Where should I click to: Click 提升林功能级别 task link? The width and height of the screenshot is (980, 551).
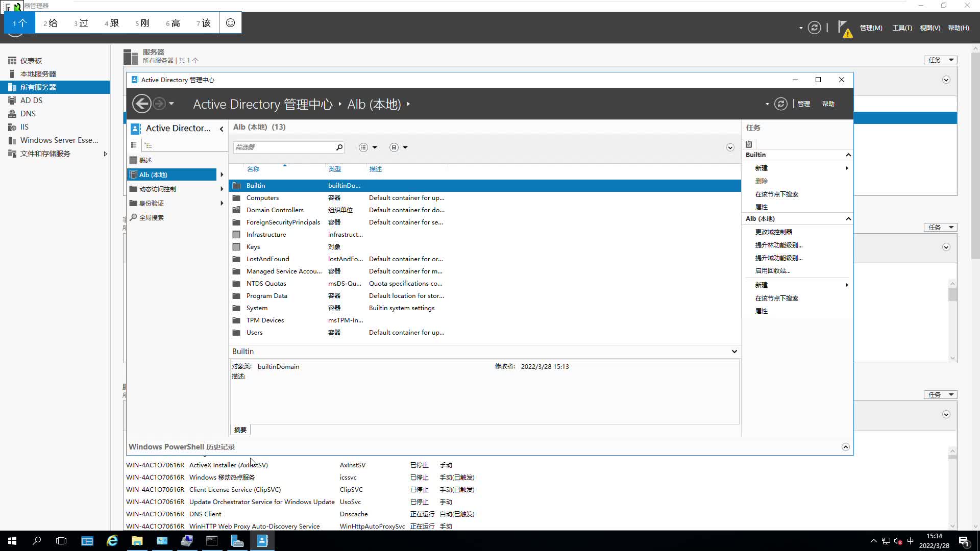[x=778, y=245]
